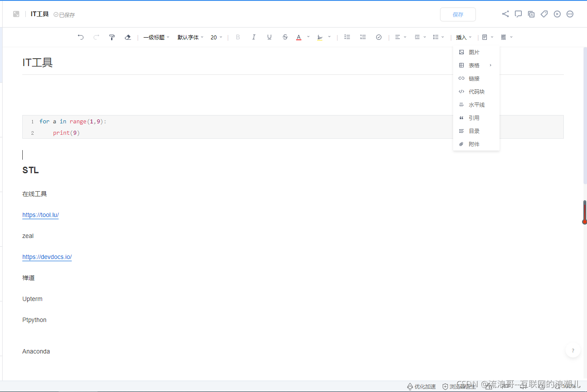
Task: Choose 表格 from the insert menu
Action: 476,65
